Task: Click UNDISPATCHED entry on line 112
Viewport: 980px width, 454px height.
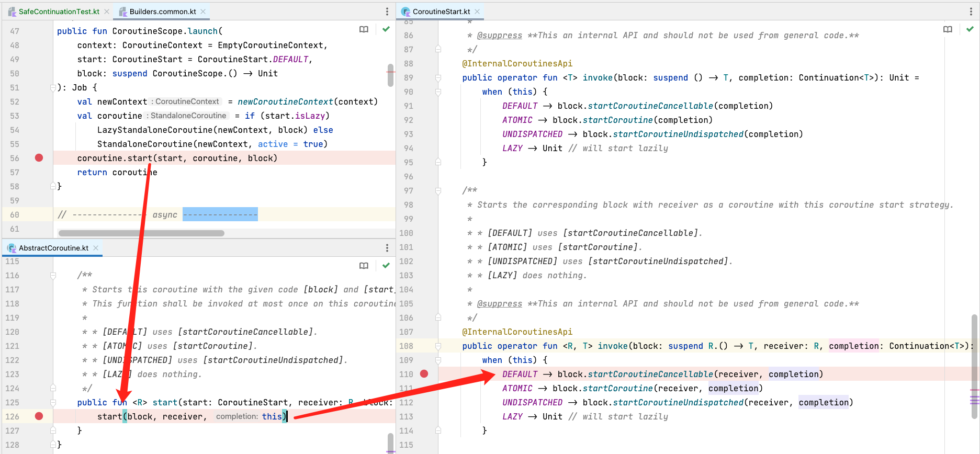Action: (x=532, y=402)
